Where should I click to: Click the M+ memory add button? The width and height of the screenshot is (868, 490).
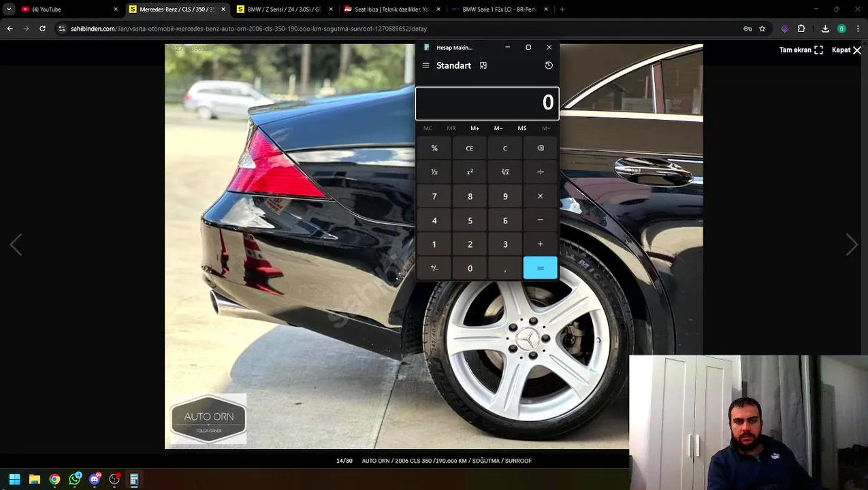475,128
